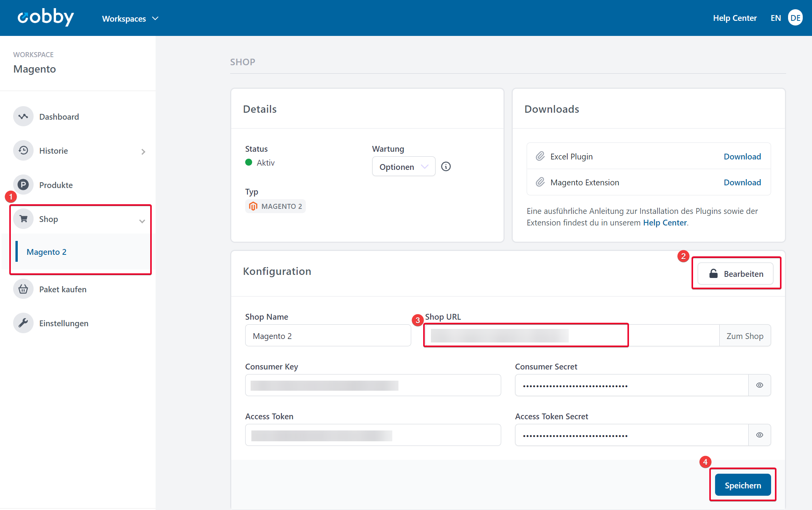The width and height of the screenshot is (812, 510).
Task: Reveal the Consumer Secret value
Action: pos(759,385)
